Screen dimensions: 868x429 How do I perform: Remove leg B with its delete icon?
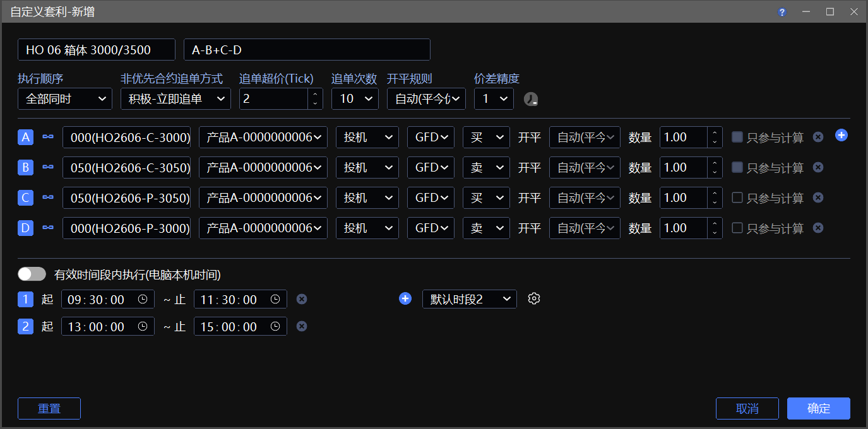(x=818, y=167)
